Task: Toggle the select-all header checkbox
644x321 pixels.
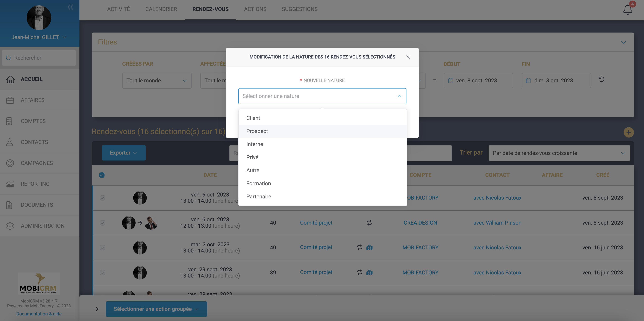Action: [x=102, y=175]
